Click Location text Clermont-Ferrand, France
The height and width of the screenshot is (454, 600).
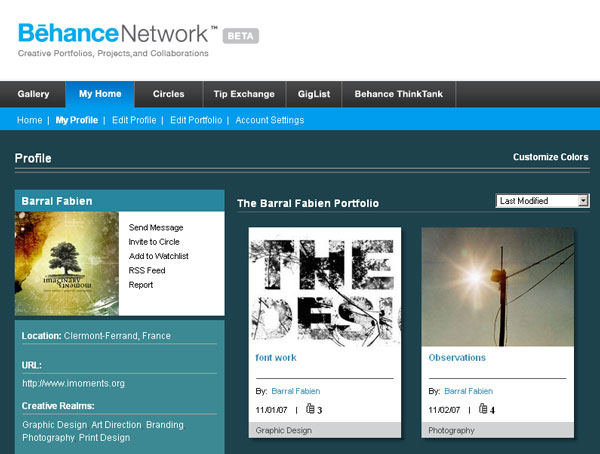117,336
